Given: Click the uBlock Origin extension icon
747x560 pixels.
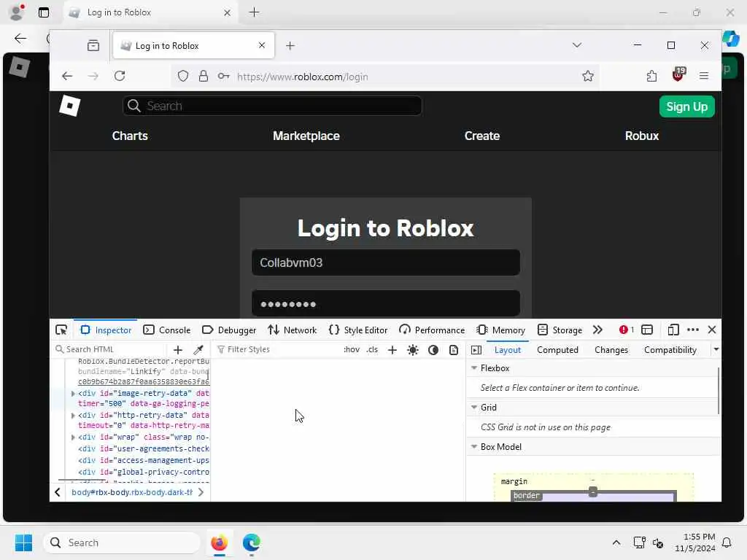Looking at the screenshot, I should 678,75.
